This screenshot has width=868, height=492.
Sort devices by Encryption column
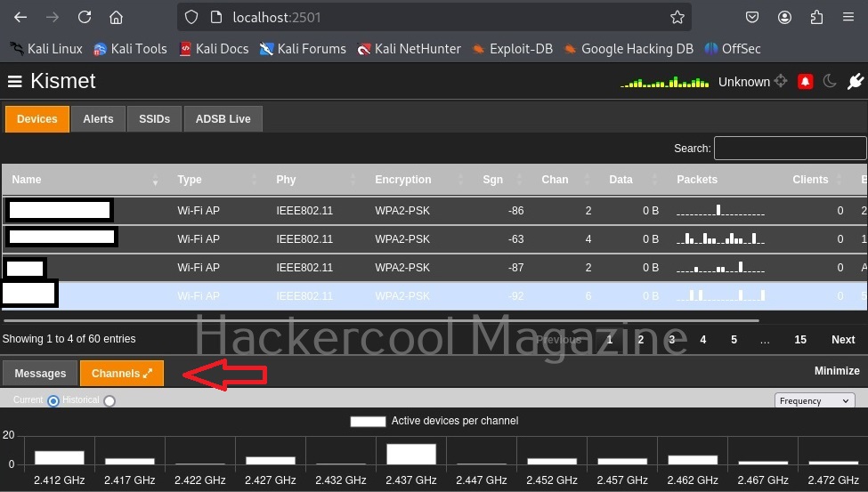[x=415, y=180]
